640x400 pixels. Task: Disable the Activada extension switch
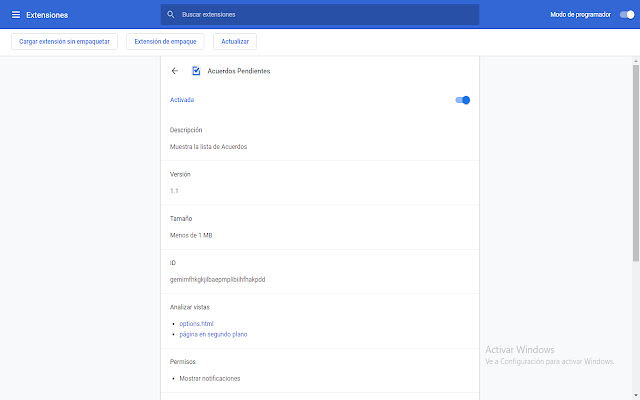(x=462, y=100)
